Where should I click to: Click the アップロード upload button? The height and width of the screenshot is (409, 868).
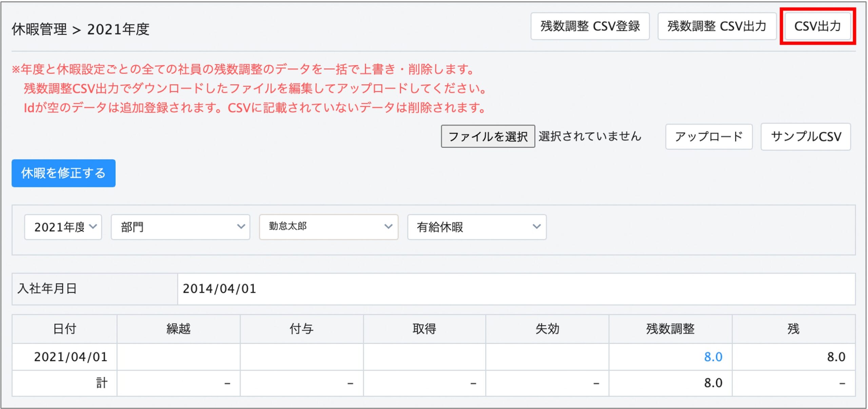coord(709,137)
